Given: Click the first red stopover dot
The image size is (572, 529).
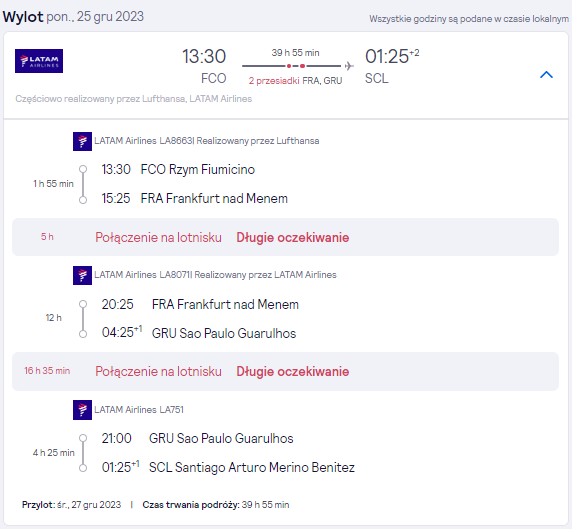Looking at the screenshot, I should point(289,66).
